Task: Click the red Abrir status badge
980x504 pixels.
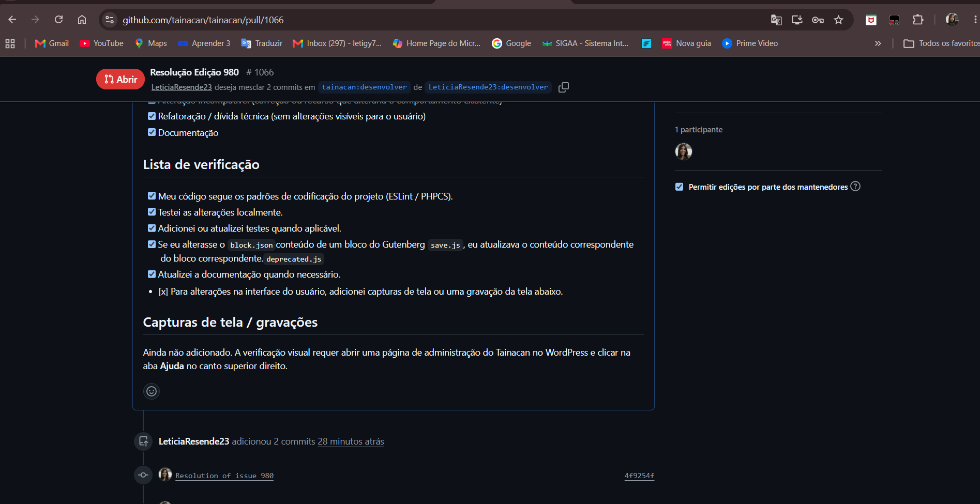Action: [x=120, y=79]
